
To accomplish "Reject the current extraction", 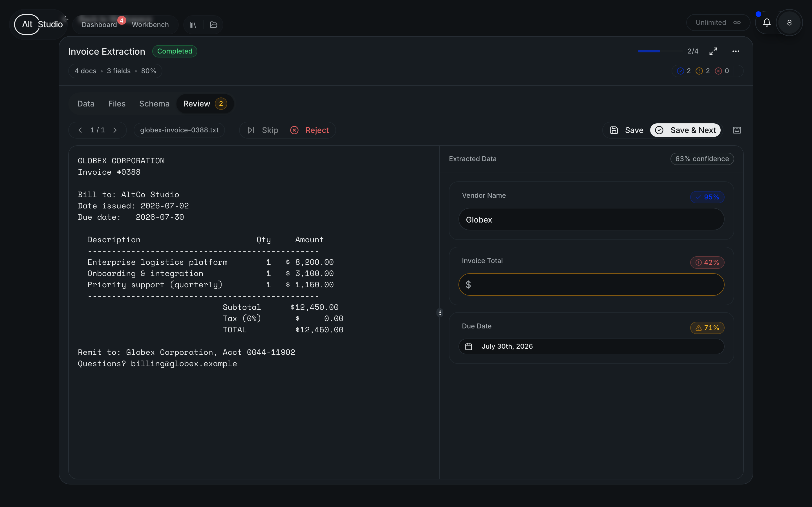I will 310,130.
